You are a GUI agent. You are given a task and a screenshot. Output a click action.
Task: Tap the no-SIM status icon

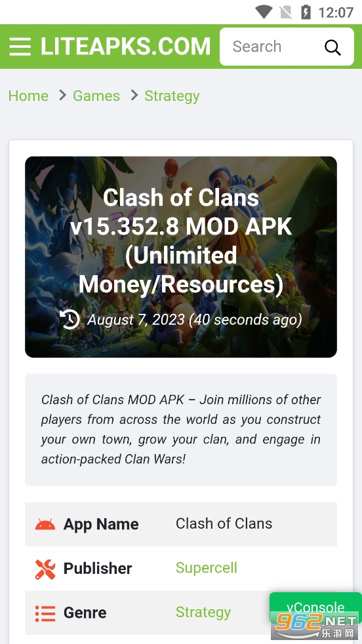pyautogui.click(x=286, y=12)
